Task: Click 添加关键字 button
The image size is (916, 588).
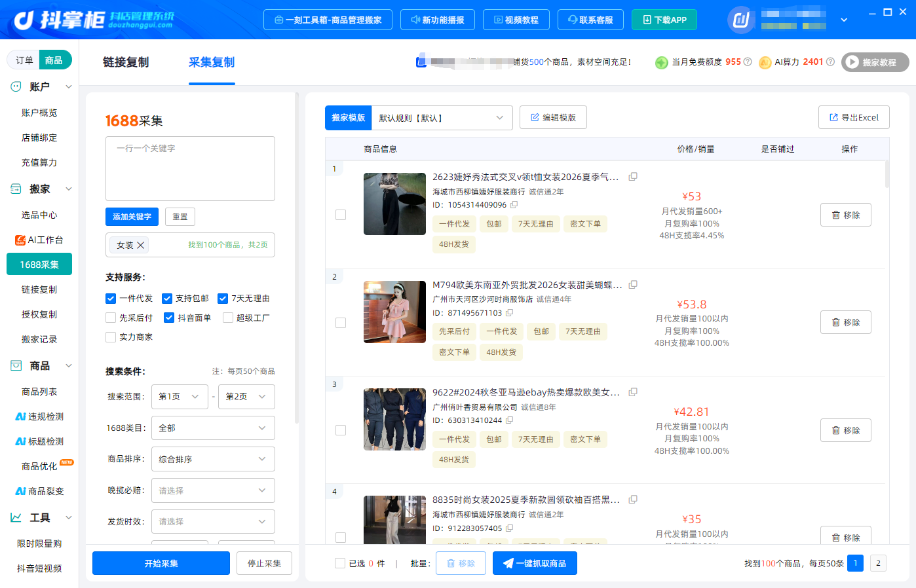Action: pyautogui.click(x=132, y=217)
